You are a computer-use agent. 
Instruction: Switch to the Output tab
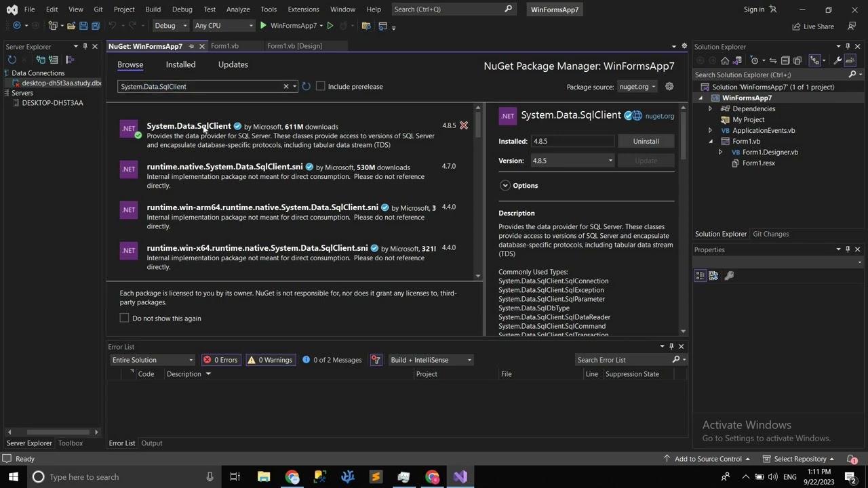(151, 443)
